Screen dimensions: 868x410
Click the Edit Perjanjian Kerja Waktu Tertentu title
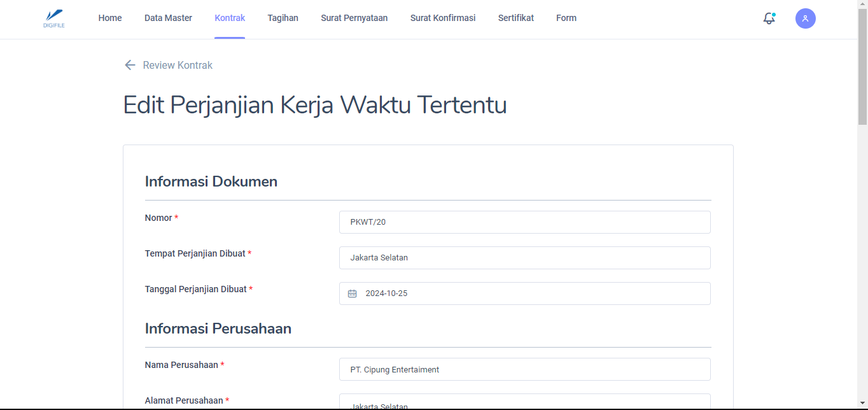(x=315, y=105)
